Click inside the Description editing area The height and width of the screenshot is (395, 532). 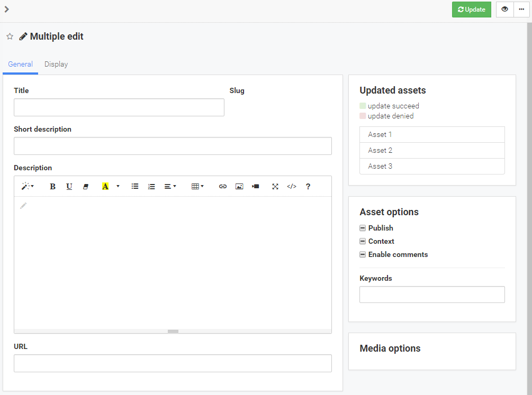point(173,263)
